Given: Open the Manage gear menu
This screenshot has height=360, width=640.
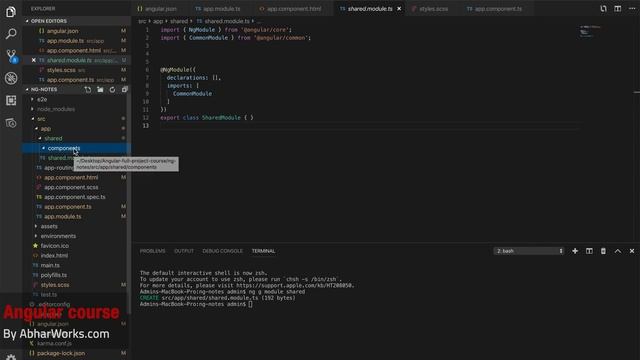Looking at the screenshot, I should coord(11,357).
